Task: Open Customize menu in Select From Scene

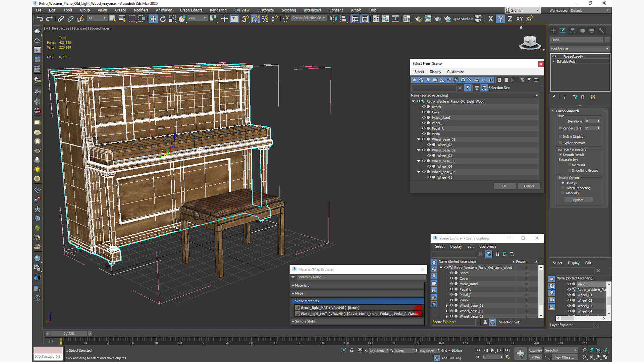Action: pos(455,72)
